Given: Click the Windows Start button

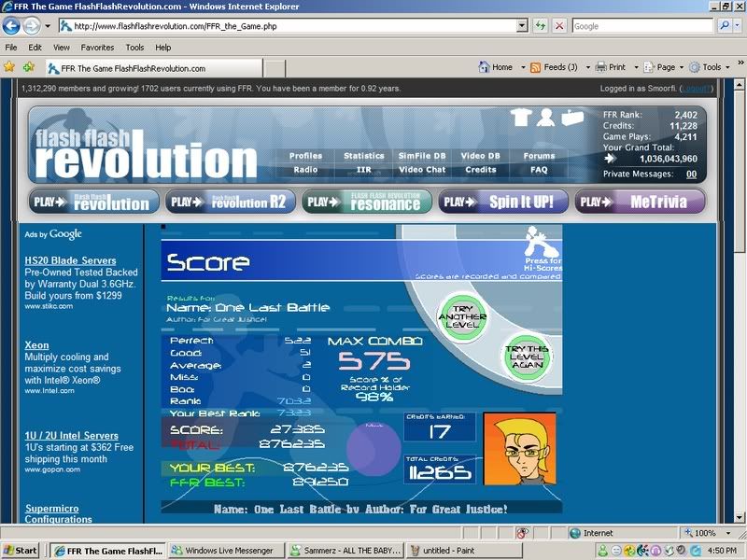Looking at the screenshot, I should point(20,551).
